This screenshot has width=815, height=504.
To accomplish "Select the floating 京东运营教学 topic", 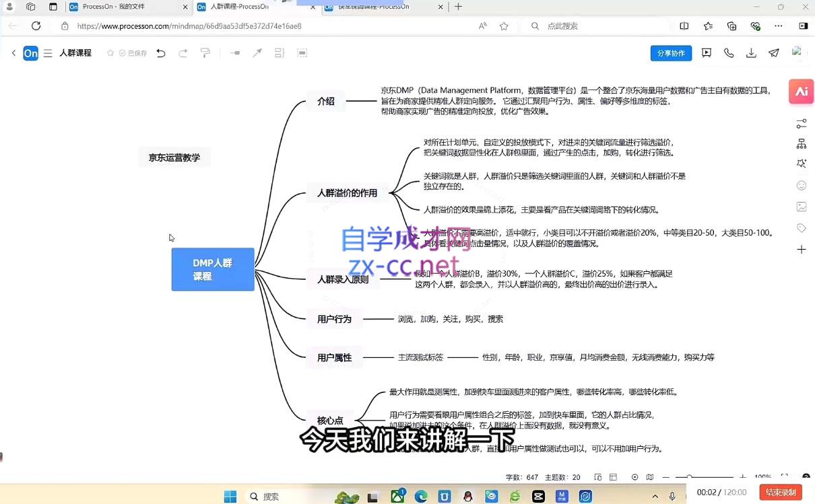I will 174,158.
